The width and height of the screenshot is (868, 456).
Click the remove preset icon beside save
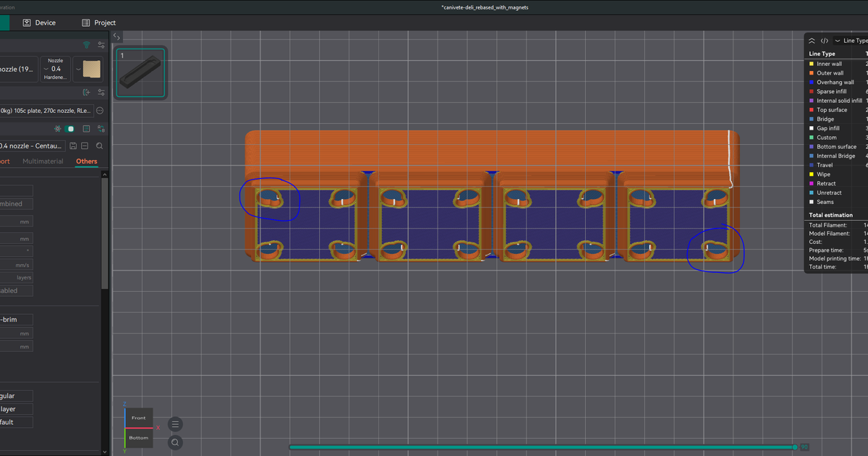click(x=85, y=145)
